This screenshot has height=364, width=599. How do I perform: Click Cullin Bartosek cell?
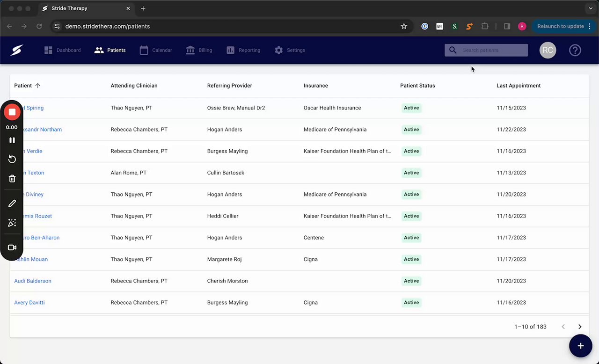[226, 173]
